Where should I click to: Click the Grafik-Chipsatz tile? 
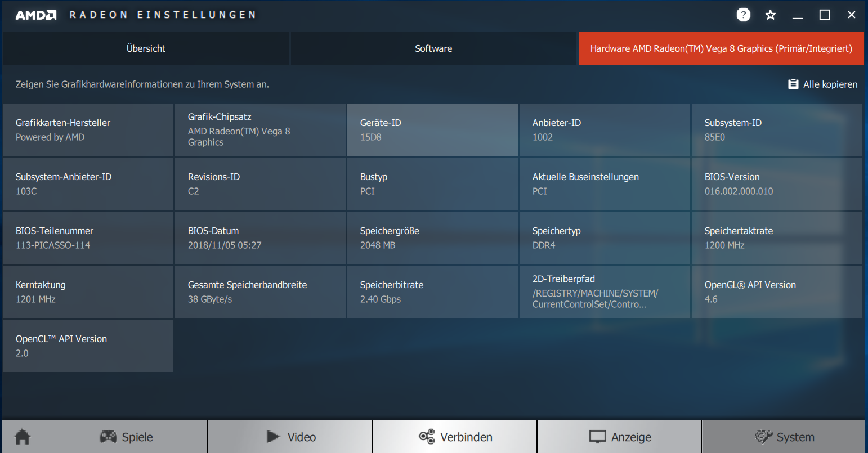pyautogui.click(x=260, y=129)
